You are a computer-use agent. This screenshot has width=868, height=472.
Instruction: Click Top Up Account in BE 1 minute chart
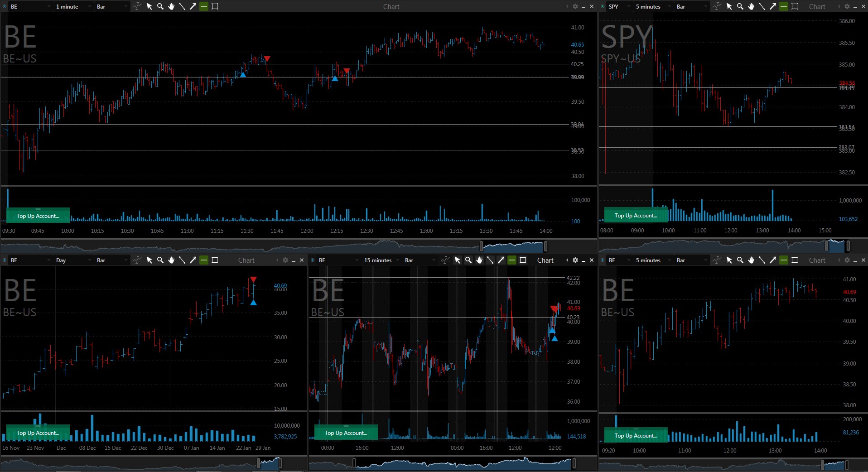[38, 216]
